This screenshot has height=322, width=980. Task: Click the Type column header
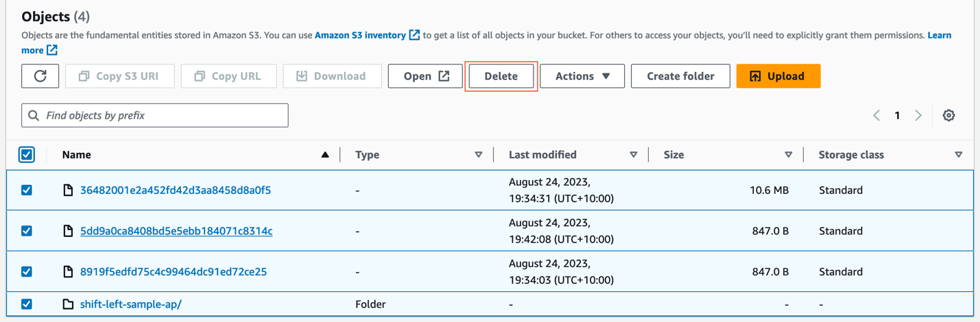tap(367, 155)
